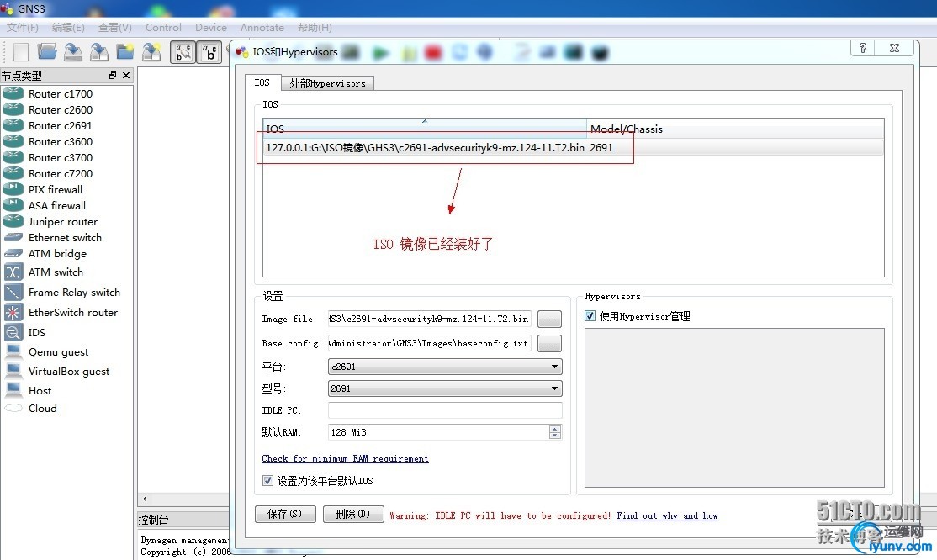The image size is (937, 560).
Task: Select Frame Relay switch node icon
Action: [13, 292]
